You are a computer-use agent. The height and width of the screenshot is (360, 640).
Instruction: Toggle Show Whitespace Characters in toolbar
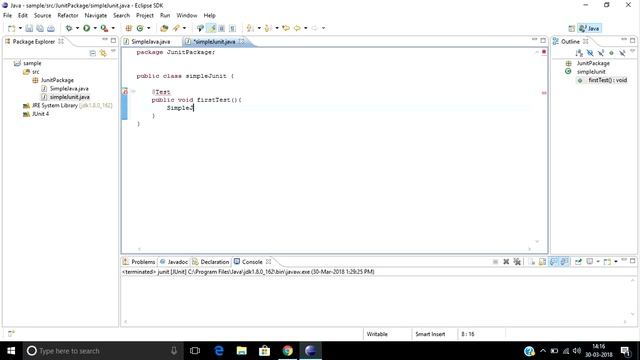[x=233, y=28]
